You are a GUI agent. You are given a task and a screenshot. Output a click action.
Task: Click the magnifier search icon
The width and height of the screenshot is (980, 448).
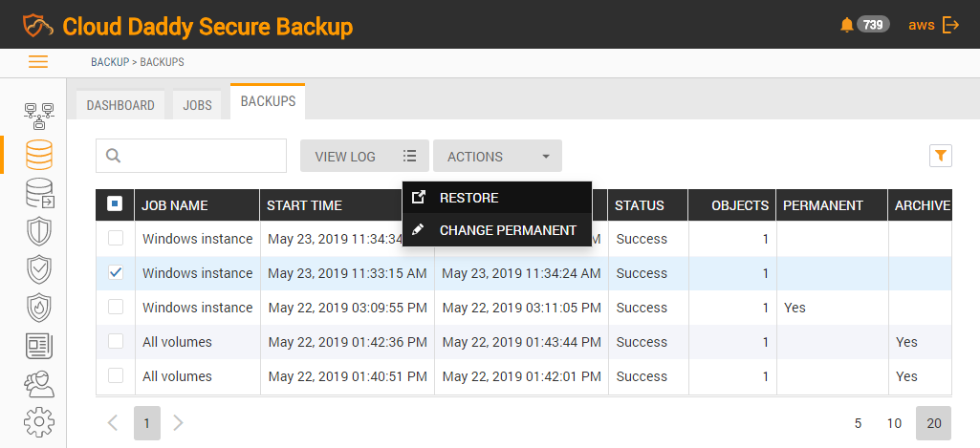[113, 156]
